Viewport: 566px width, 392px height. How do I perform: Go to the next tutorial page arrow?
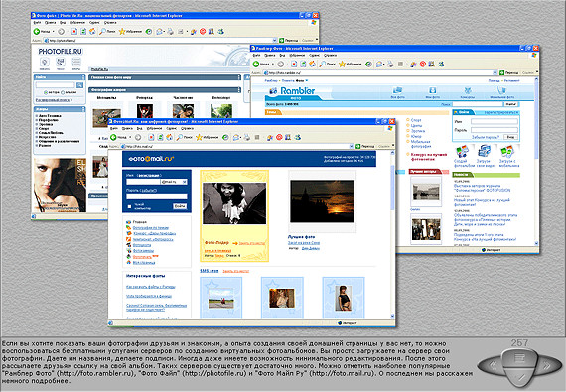pos(547,365)
